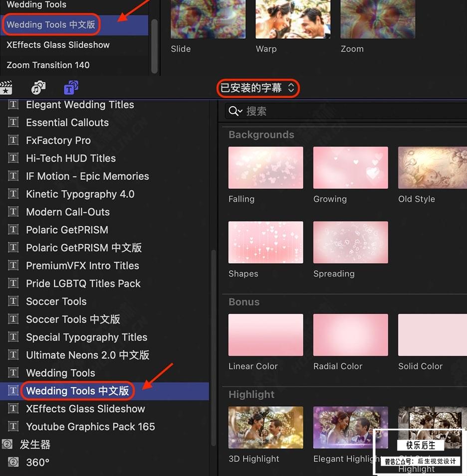Screen dimensions: 467x476
Task: Select IF Motion - Epic Memories category
Action: tap(87, 176)
